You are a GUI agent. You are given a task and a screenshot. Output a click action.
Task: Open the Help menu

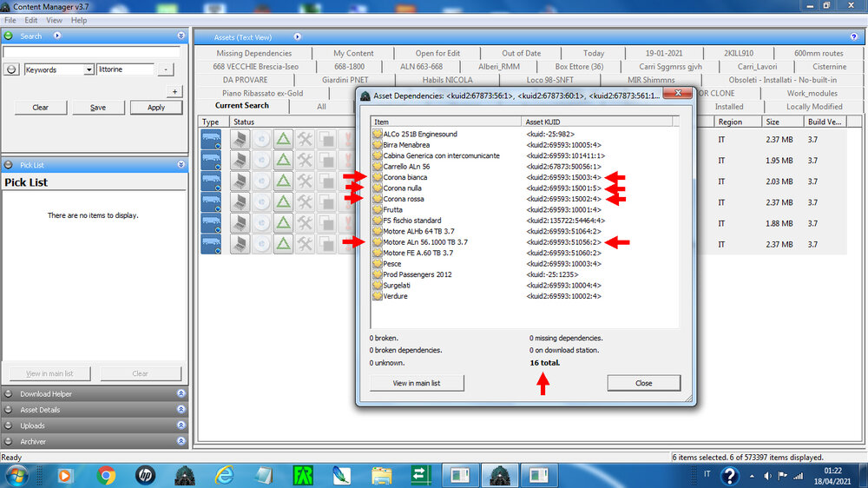point(79,21)
